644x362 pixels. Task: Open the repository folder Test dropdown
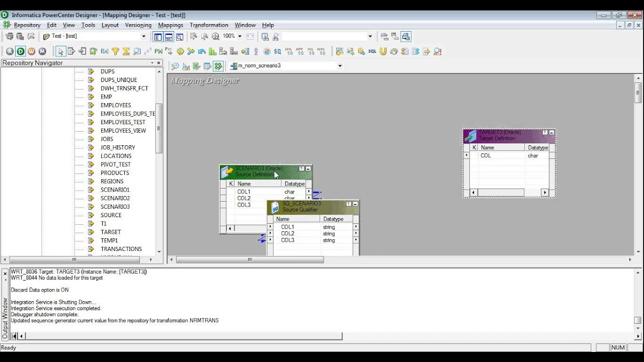tap(143, 36)
